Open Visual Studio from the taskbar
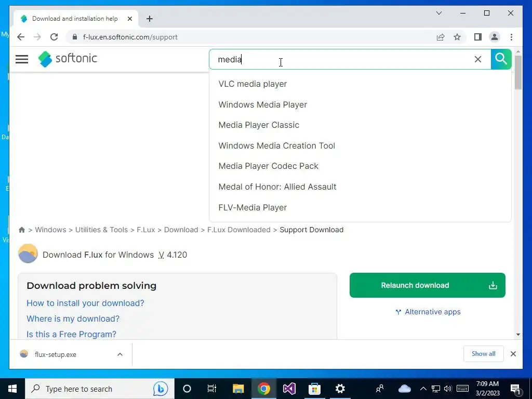Screen dimensions: 532x399 tap(289, 389)
